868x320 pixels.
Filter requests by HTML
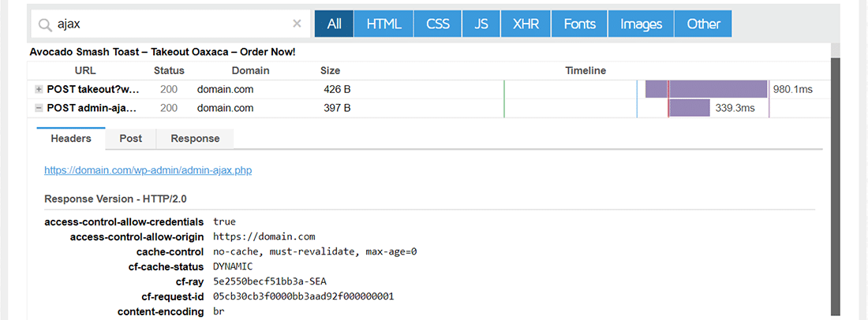383,24
